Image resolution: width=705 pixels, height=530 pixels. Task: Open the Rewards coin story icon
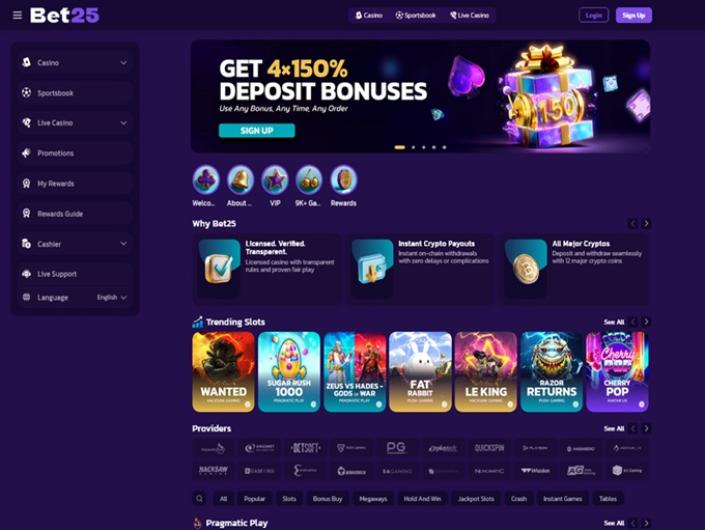(344, 179)
